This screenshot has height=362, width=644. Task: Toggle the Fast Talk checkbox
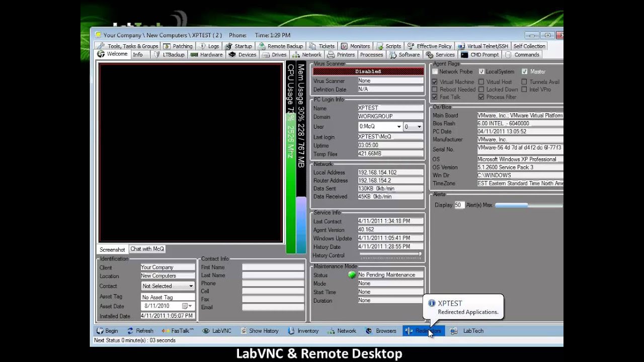click(x=435, y=97)
